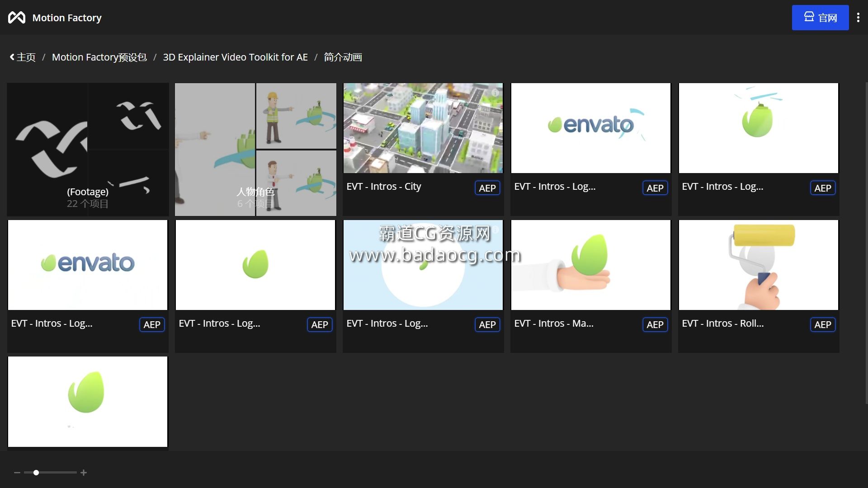
Task: Click the EVT - Intros - Roll... title text
Action: (722, 324)
